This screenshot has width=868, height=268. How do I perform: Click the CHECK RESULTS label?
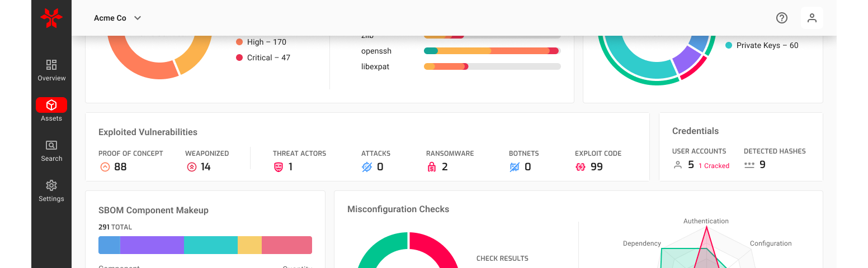click(x=502, y=259)
